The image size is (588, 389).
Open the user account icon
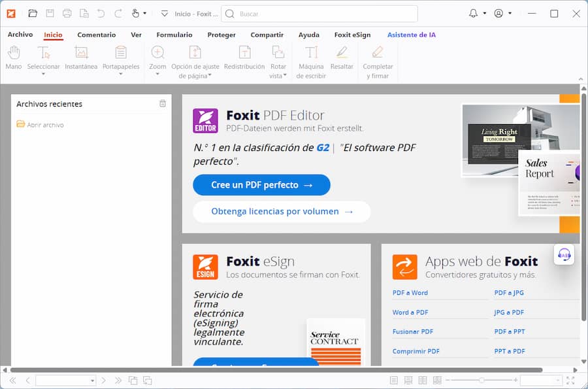coord(498,14)
